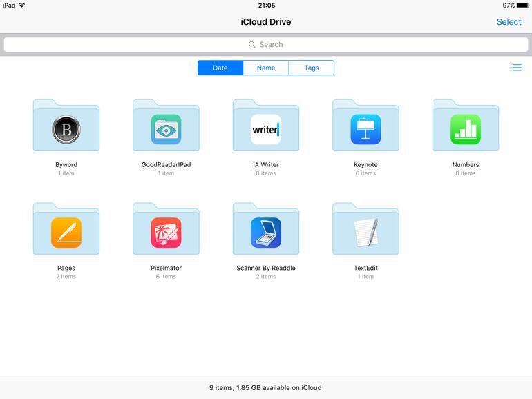Sort files by Tags
This screenshot has height=399, width=532.
[x=312, y=68]
